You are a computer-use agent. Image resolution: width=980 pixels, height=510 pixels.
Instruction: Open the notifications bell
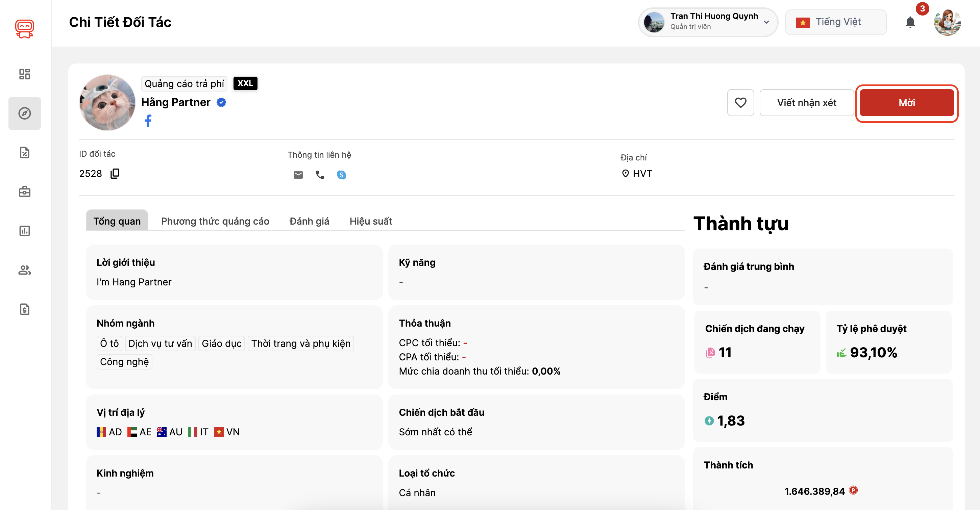[910, 22]
